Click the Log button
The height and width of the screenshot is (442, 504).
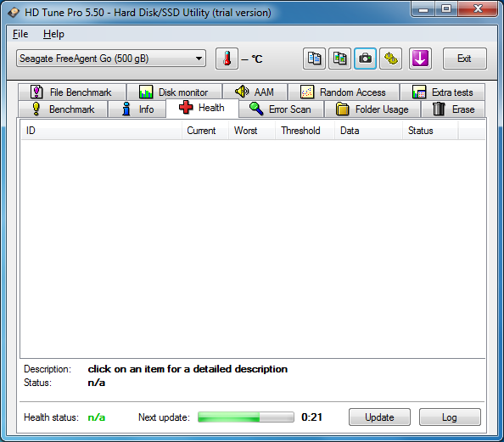[x=450, y=417]
